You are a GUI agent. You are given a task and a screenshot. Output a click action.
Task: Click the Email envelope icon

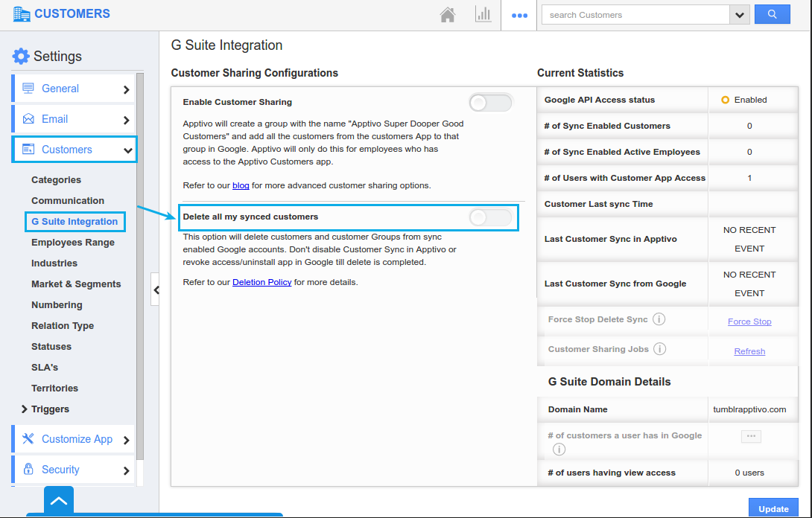(28, 119)
